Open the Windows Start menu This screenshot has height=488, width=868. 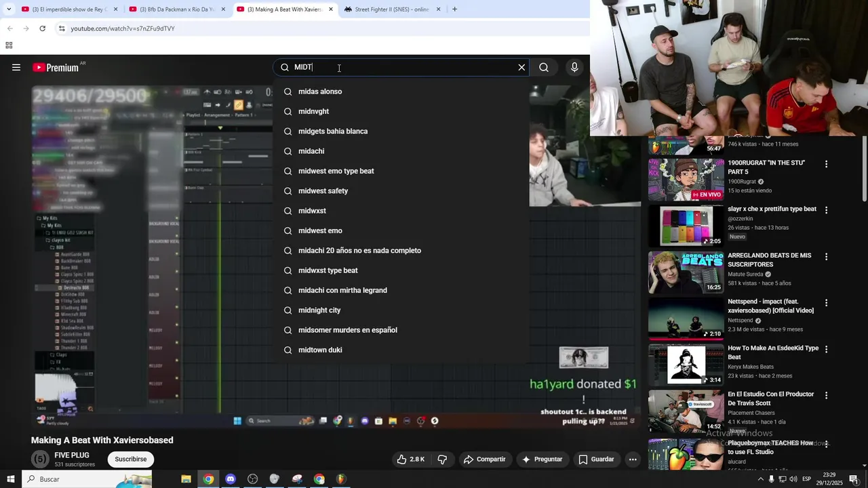pos(11,479)
